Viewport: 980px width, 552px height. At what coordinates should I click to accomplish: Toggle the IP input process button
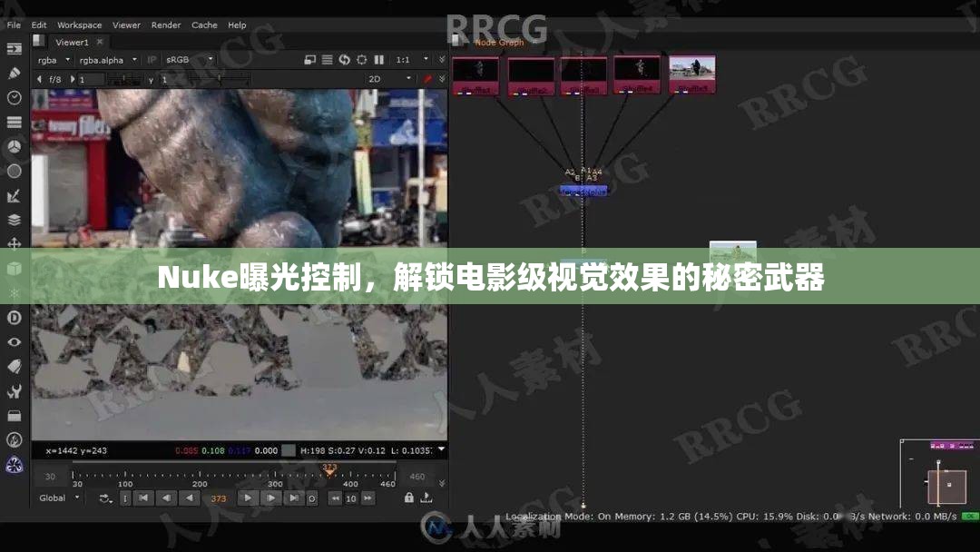pyautogui.click(x=152, y=60)
